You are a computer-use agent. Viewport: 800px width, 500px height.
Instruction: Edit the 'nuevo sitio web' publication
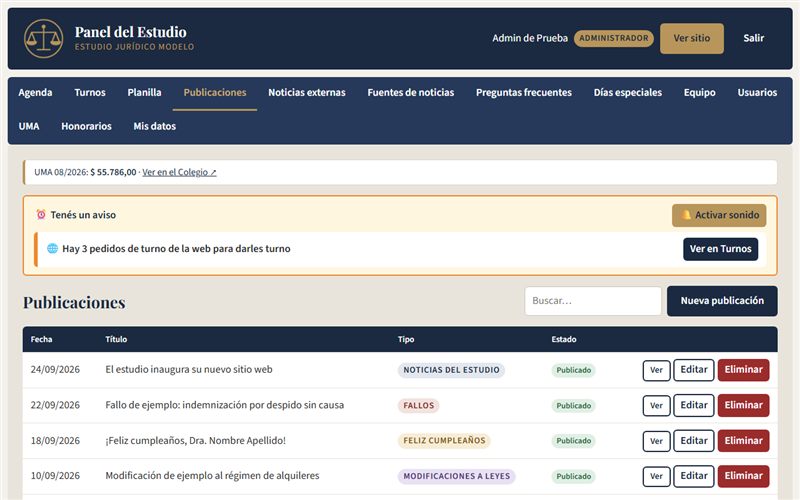point(693,370)
